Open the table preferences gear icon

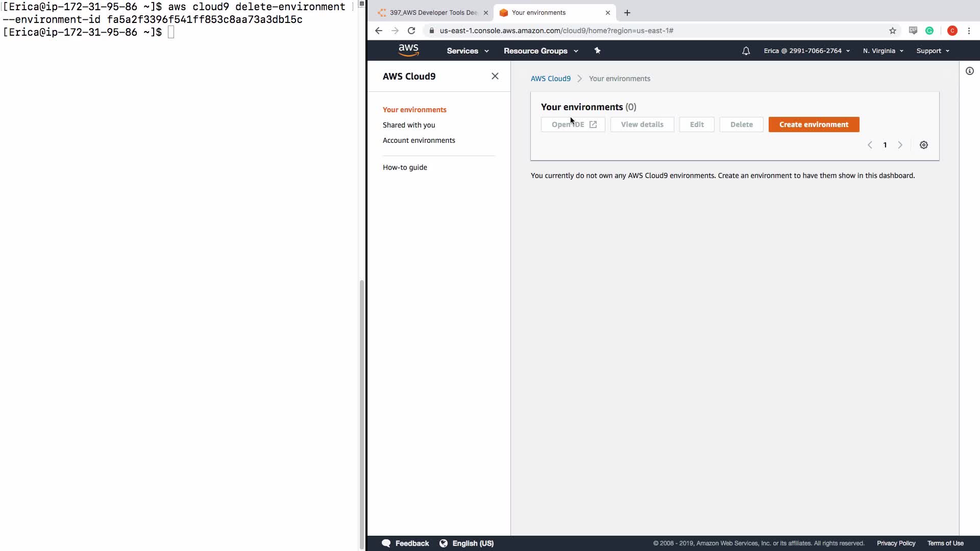923,145
